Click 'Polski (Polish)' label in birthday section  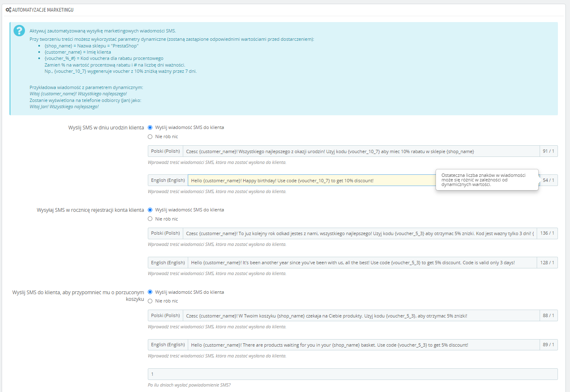(x=166, y=151)
